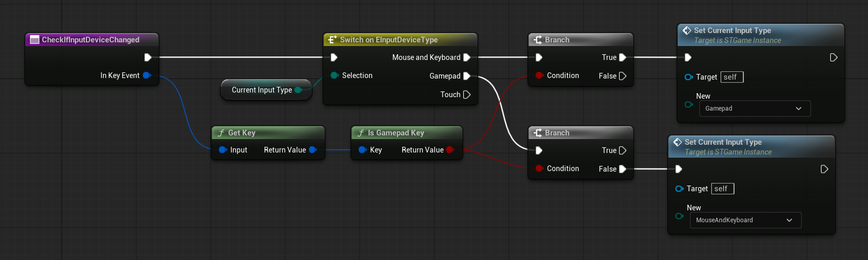This screenshot has width=868, height=260.
Task: Click the Gamepad execution pin on Switch
Action: coord(466,76)
